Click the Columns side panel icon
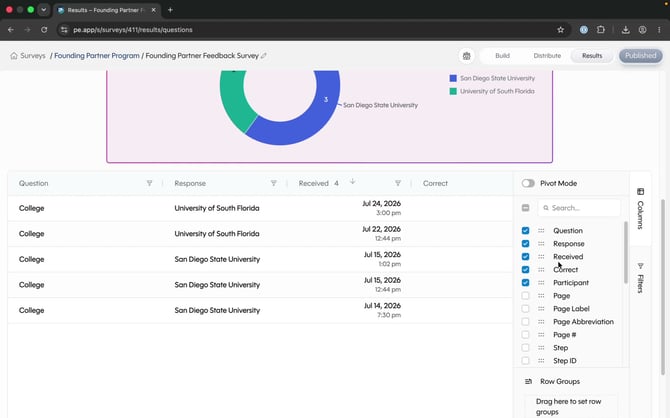The width and height of the screenshot is (670, 418). [640, 191]
